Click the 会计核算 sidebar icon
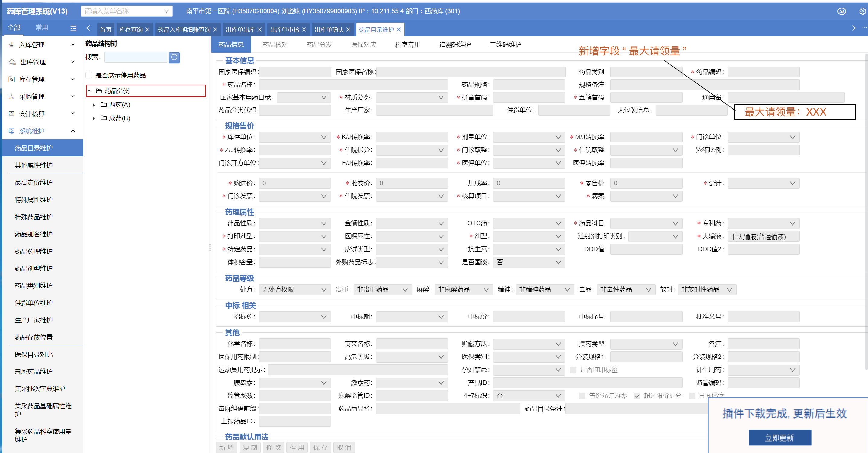The height and width of the screenshot is (453, 868). [x=12, y=114]
